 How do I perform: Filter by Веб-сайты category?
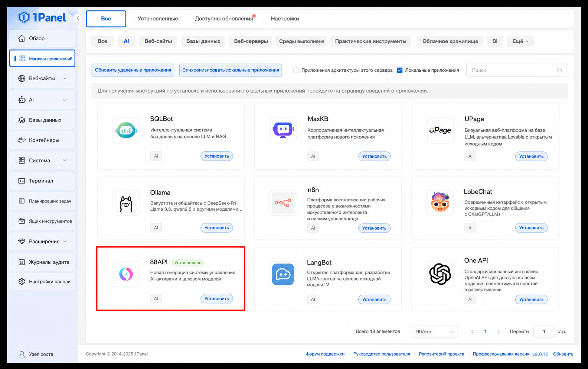(158, 41)
